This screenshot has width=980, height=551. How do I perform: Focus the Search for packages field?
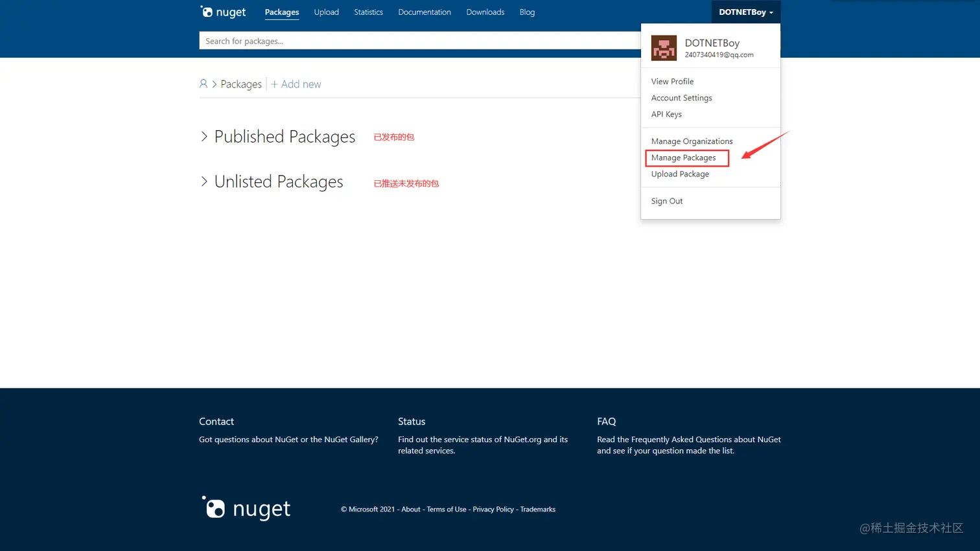point(420,41)
